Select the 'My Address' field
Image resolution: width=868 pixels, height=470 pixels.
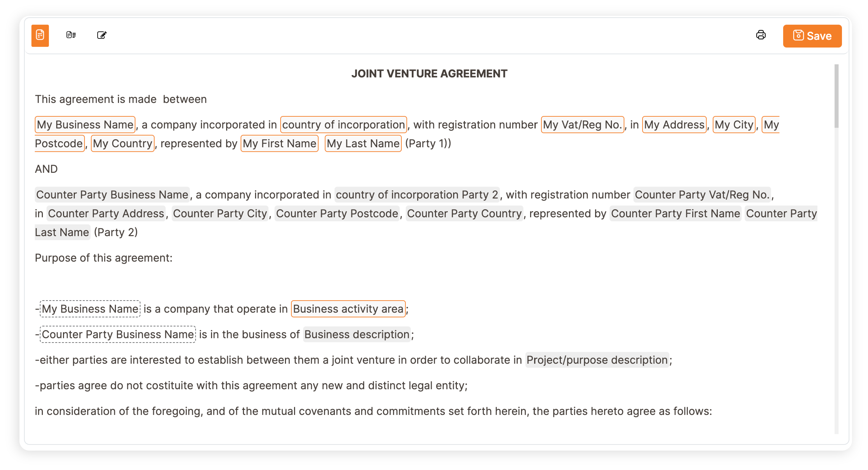[674, 125]
